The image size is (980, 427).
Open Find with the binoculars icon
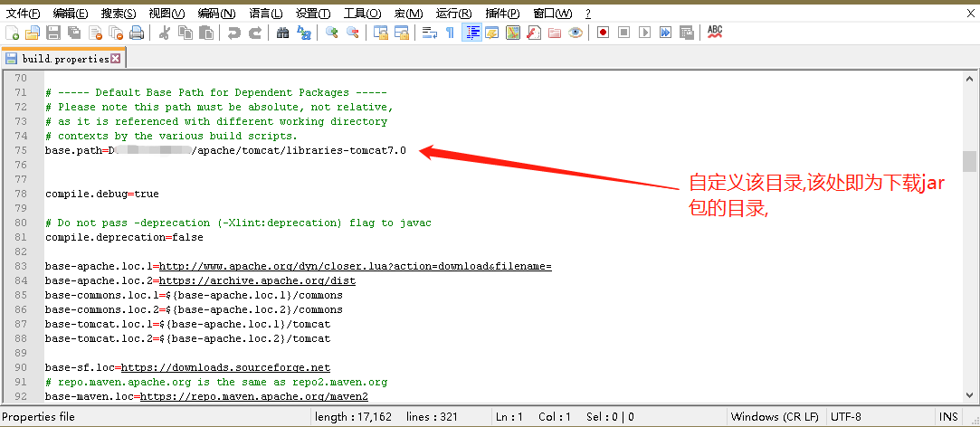click(282, 33)
